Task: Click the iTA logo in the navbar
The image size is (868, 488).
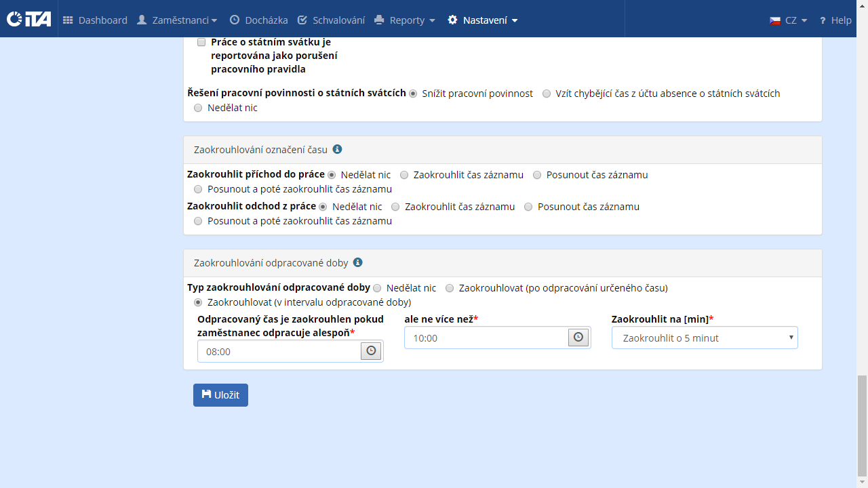Action: pos(28,20)
